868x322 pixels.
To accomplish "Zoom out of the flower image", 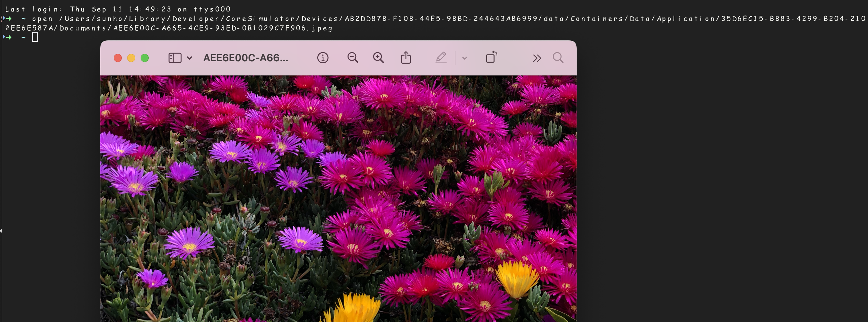I will coord(353,58).
